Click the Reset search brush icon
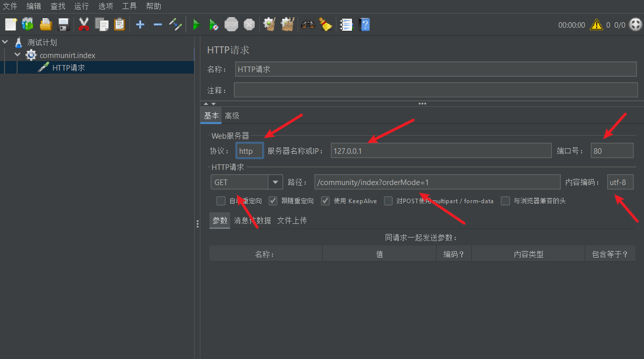 click(326, 24)
